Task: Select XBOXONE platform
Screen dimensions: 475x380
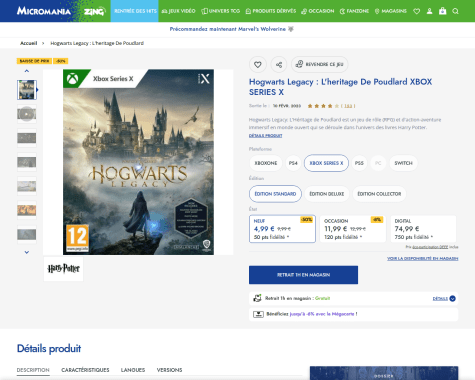Action: pos(266,163)
